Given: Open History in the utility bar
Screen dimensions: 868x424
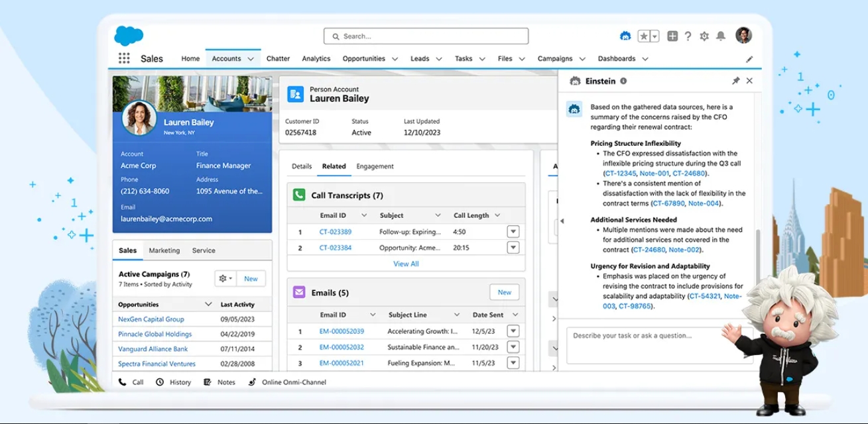Looking at the screenshot, I should (173, 382).
